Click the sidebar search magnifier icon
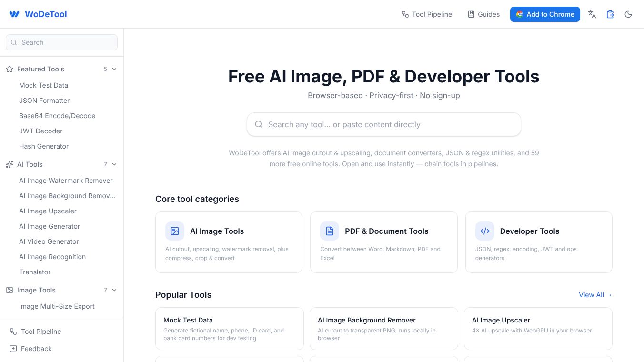Viewport: 644px width, 362px height. coord(14,42)
